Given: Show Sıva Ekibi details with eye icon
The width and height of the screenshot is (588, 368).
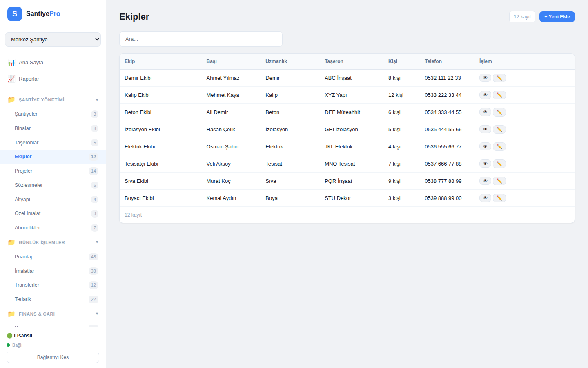Looking at the screenshot, I should point(485,181).
